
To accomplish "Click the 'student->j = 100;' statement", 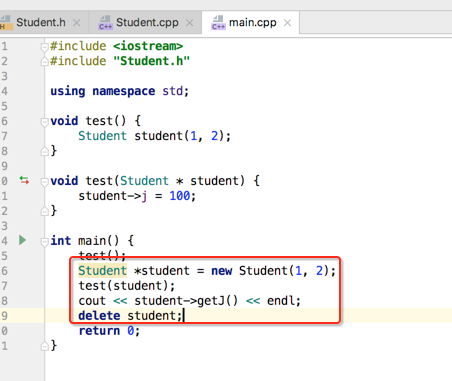I will pos(137,196).
